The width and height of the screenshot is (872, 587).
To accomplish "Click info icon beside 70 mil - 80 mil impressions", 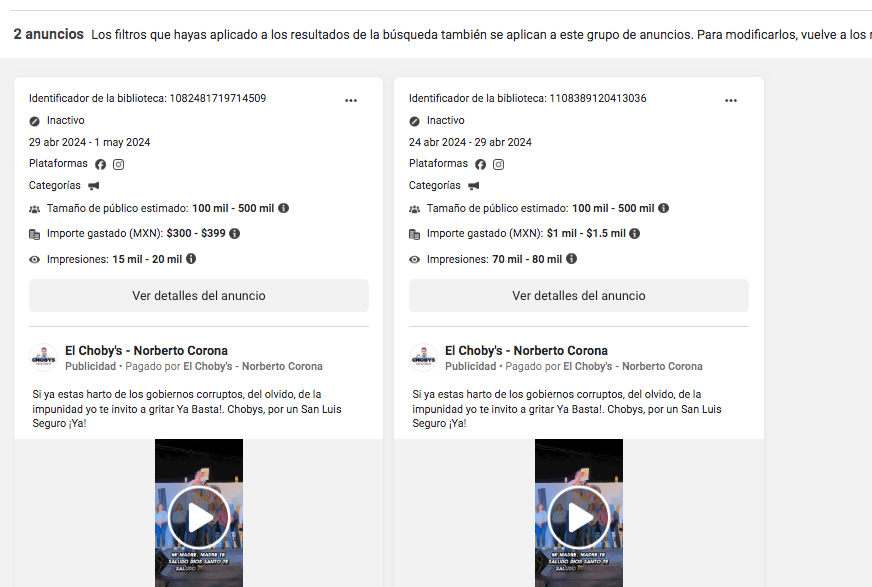I will coord(571,258).
